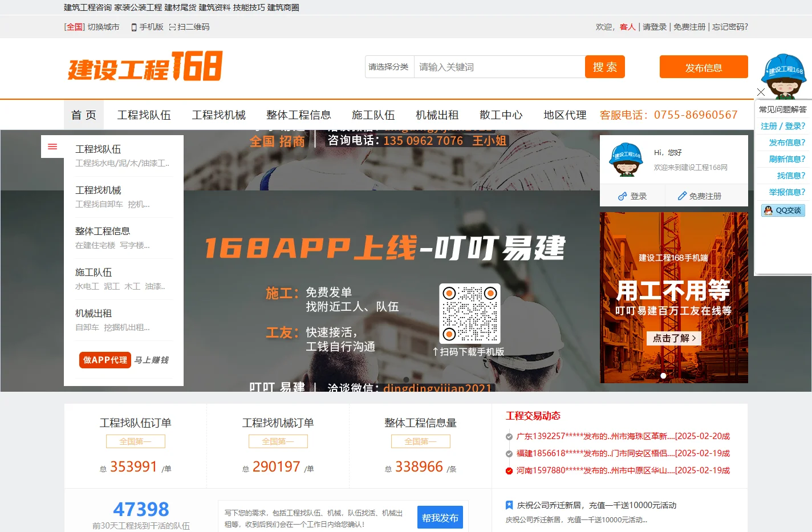Click the 全国第一 badge under 整体工程信息量
The height and width of the screenshot is (532, 812).
point(421,441)
